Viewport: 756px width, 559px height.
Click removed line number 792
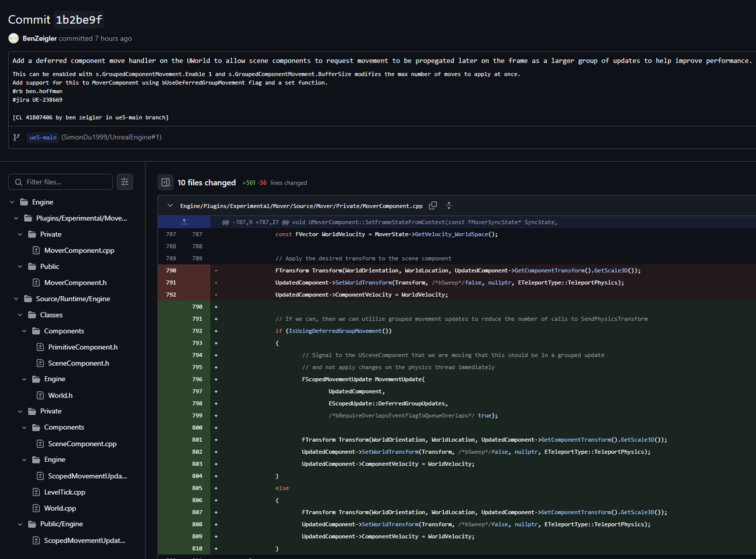pos(171,294)
